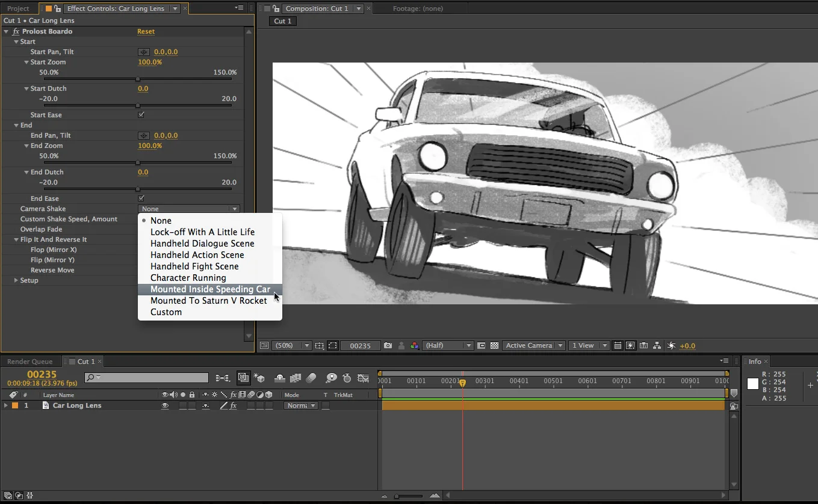
Task: Click the Start Dutch slider handle
Action: (138, 105)
